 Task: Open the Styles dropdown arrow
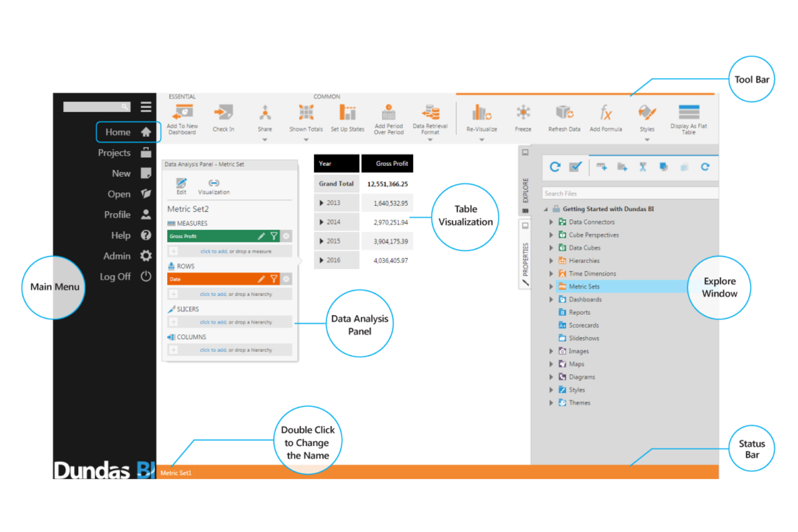[x=647, y=139]
